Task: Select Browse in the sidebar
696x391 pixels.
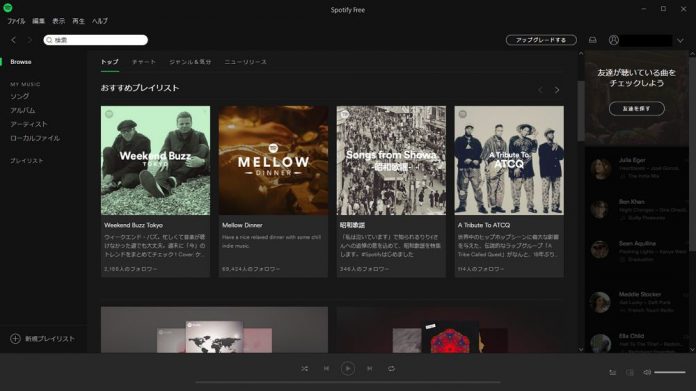Action: pos(21,62)
